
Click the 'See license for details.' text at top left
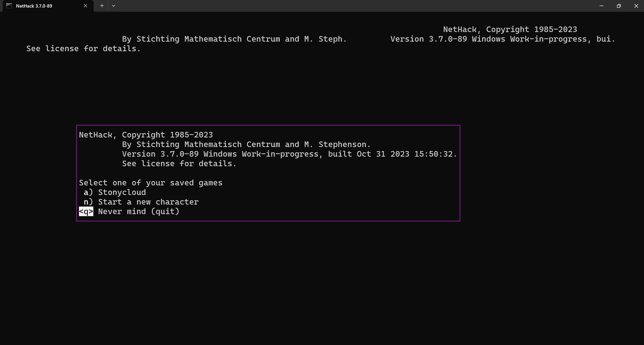[x=83, y=49]
